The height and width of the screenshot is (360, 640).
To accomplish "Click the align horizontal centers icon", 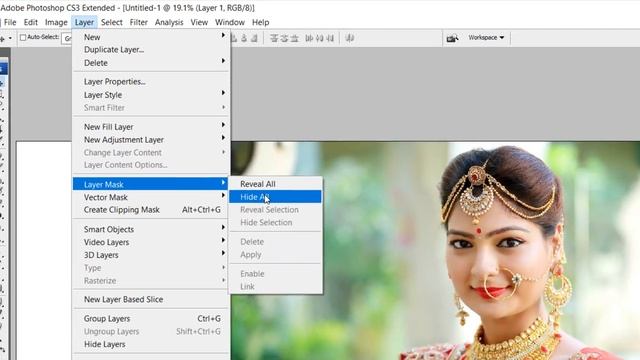I will coord(244,38).
